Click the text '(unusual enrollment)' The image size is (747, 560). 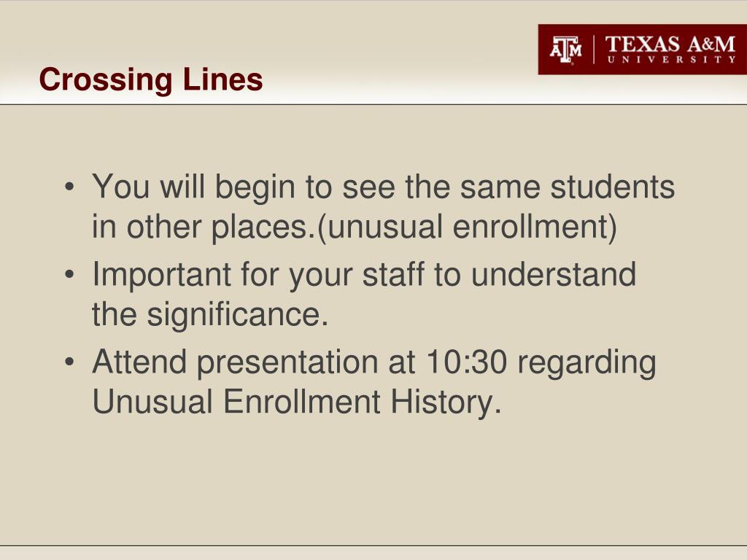tap(467, 227)
